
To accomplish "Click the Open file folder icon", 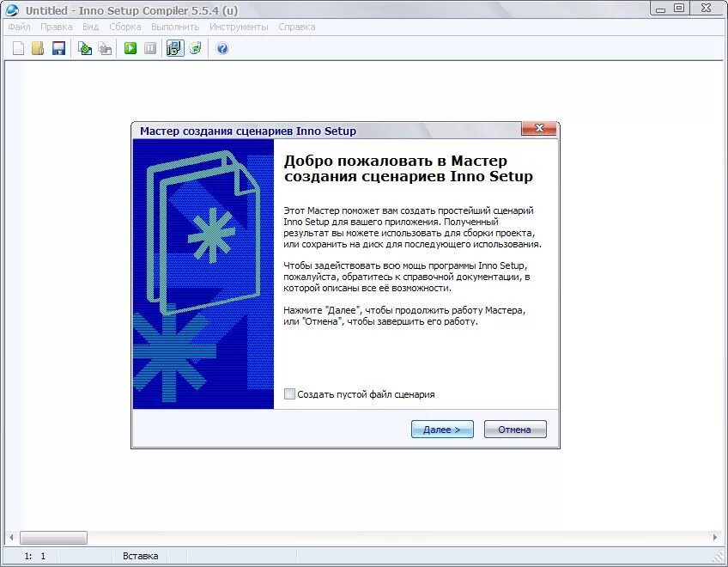I will pos(38,48).
